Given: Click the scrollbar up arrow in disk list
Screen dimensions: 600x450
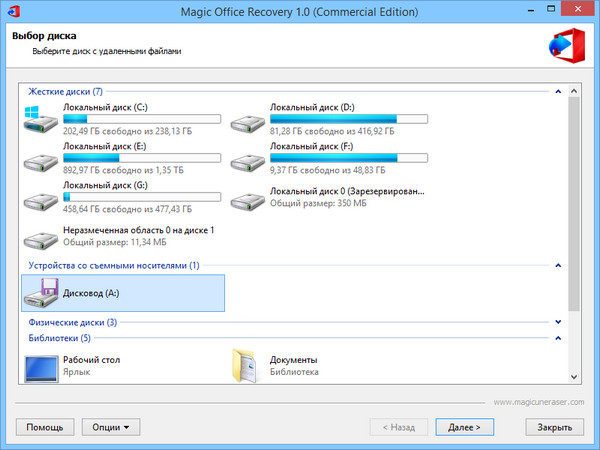Looking at the screenshot, I should pos(574,91).
